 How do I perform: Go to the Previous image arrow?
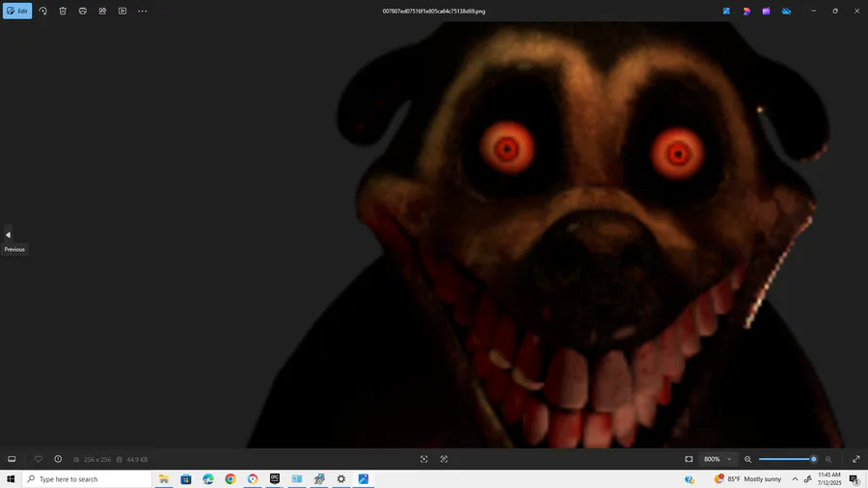[x=8, y=234]
